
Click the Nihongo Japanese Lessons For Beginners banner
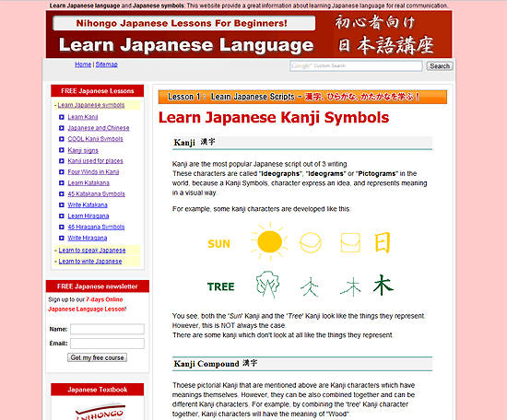pos(184,23)
